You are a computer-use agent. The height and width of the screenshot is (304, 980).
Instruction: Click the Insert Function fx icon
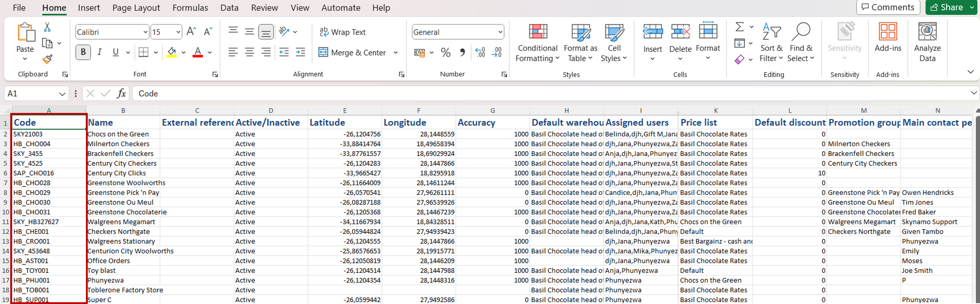tap(121, 93)
